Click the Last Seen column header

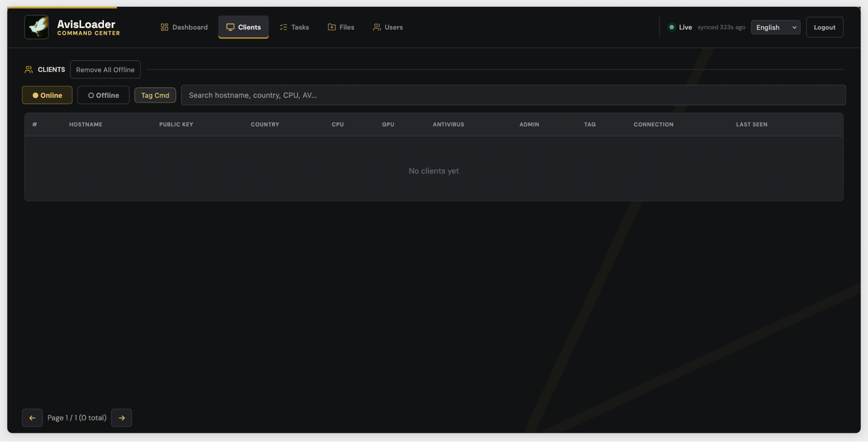751,124
